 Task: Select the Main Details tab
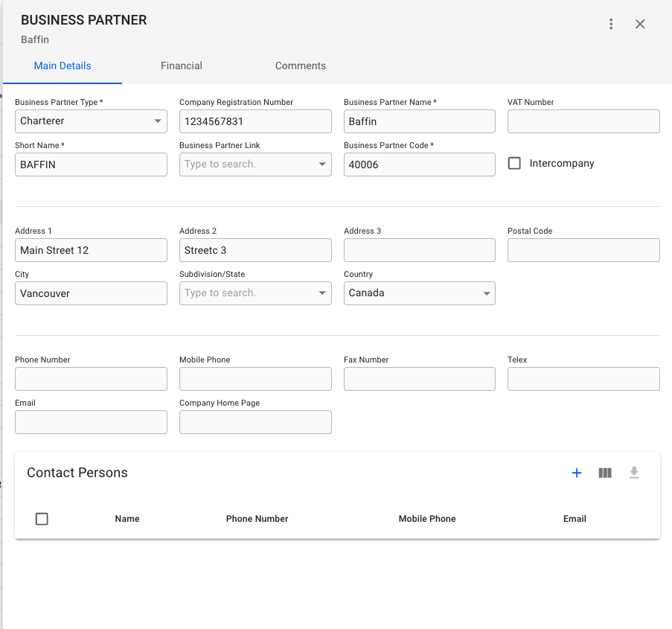63,66
